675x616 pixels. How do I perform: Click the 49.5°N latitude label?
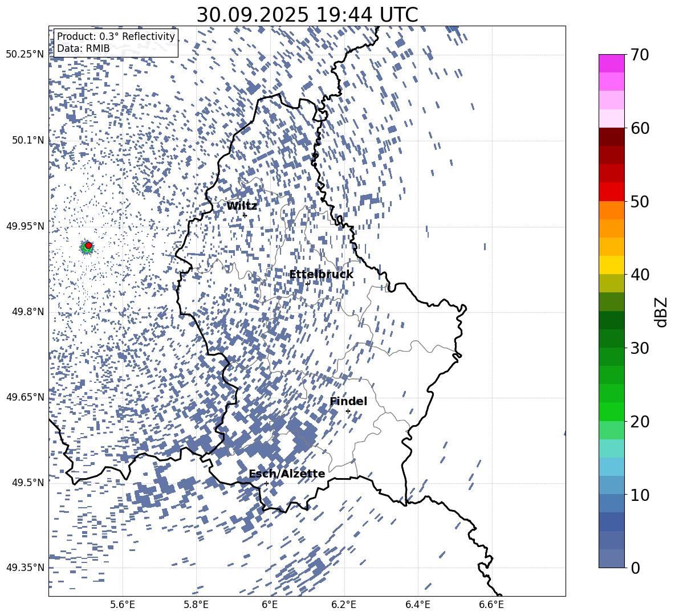(29, 482)
